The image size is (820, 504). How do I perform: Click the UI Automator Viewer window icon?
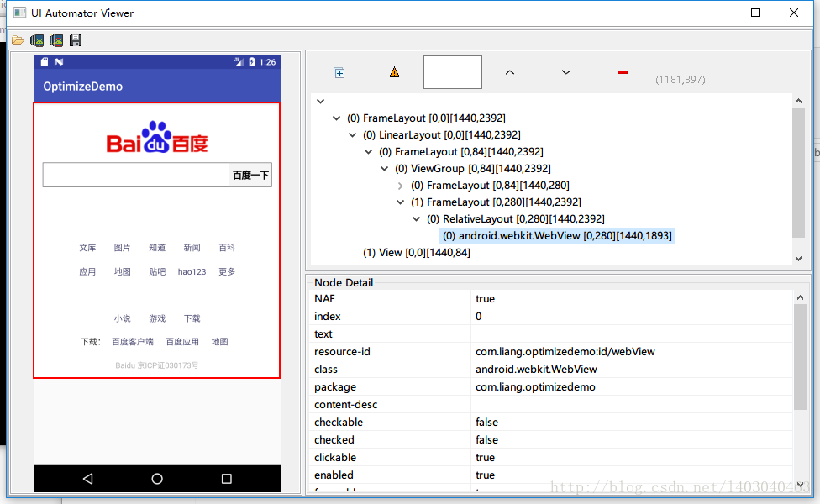coord(20,13)
